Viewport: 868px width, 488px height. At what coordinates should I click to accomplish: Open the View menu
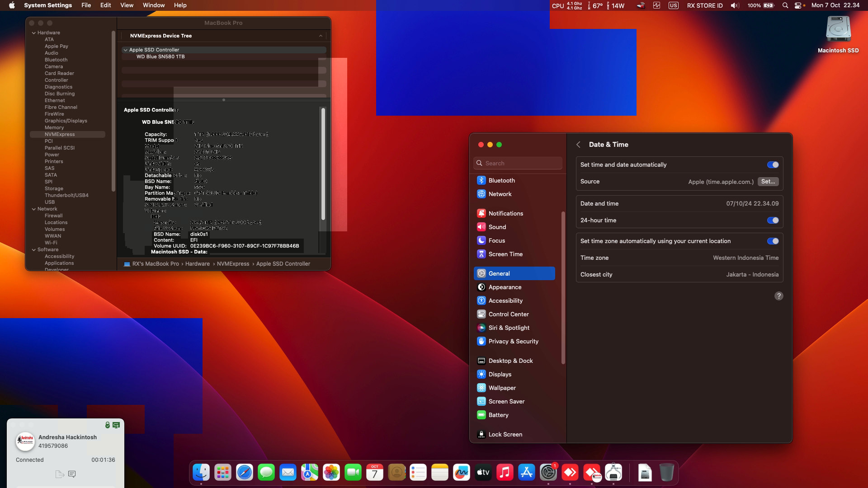(127, 5)
